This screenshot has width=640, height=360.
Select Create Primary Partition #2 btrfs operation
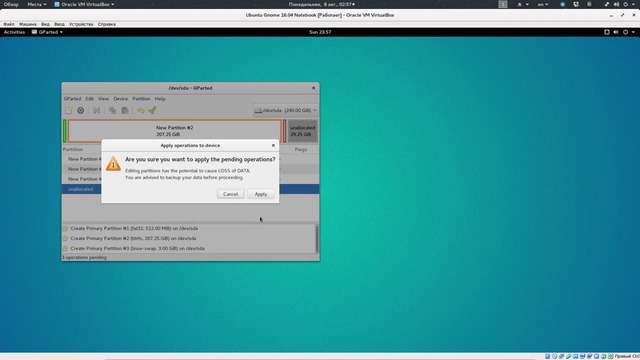pyautogui.click(x=133, y=238)
